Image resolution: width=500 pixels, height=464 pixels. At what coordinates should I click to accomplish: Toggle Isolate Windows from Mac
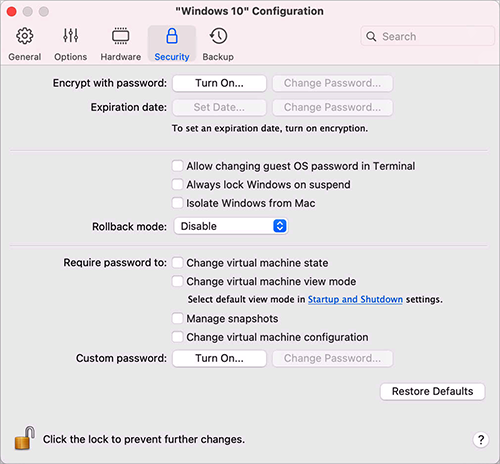(177, 203)
